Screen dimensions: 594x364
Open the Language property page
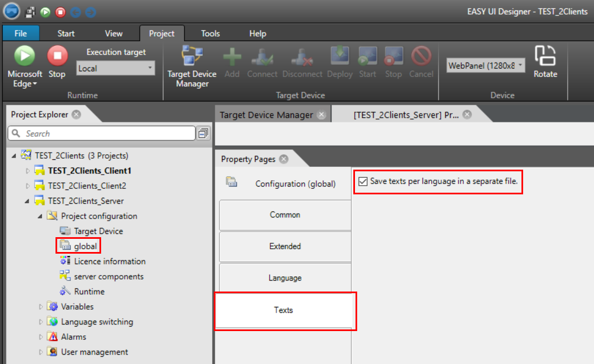click(x=285, y=278)
